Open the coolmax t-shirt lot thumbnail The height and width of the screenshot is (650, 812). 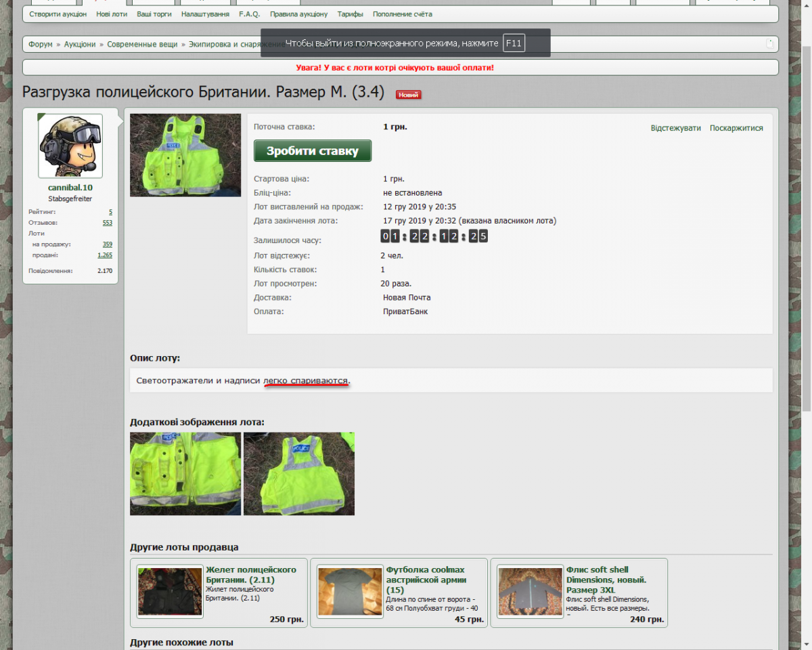[x=350, y=591]
